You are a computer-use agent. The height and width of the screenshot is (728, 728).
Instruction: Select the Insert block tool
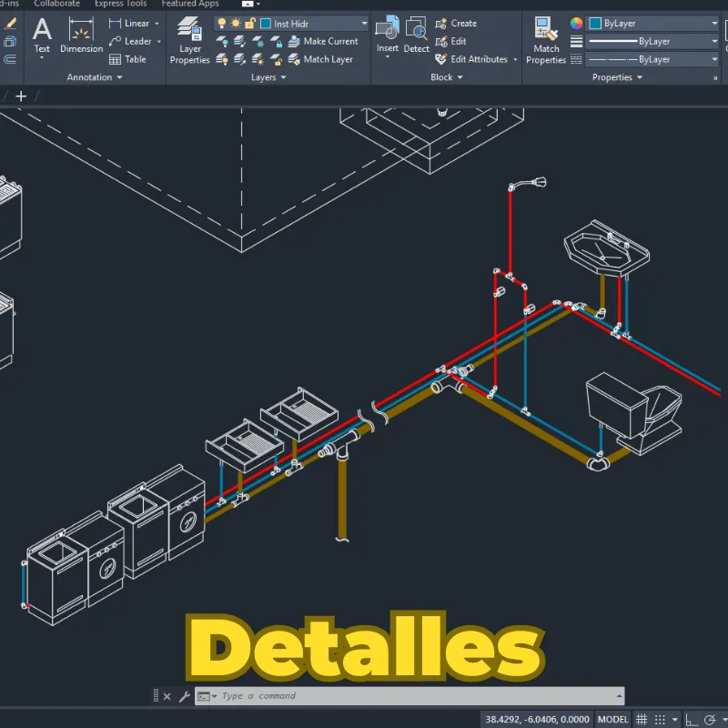[387, 33]
